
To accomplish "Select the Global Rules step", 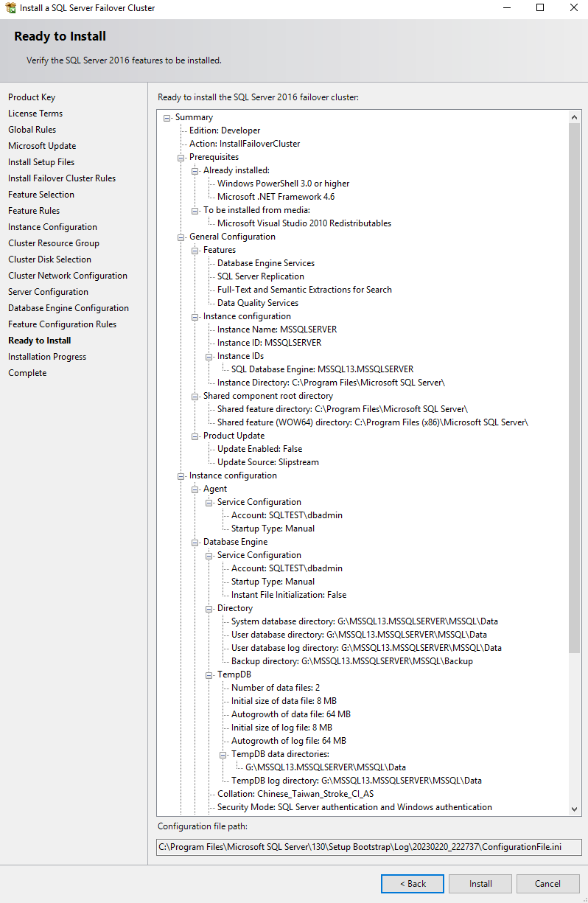I will click(32, 130).
